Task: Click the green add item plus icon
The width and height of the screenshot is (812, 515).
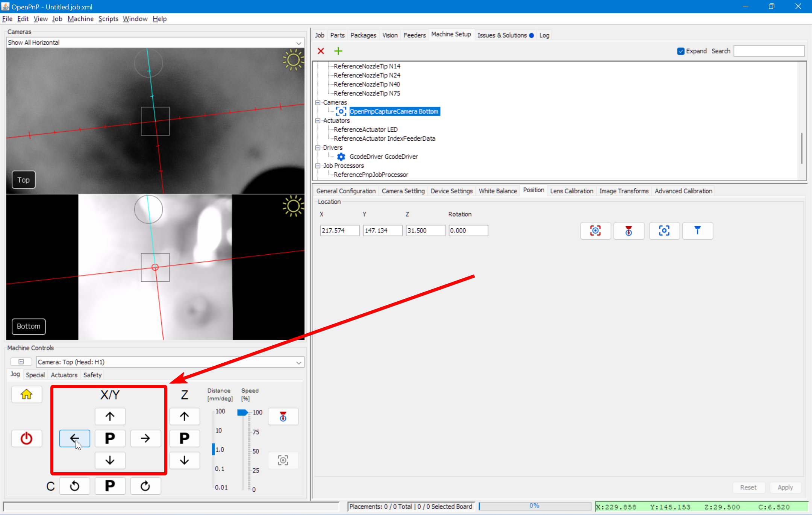Action: pyautogui.click(x=338, y=51)
